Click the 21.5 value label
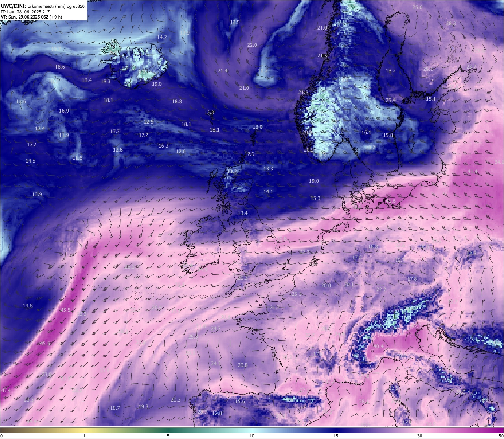Image resolution: width=504 pixels, height=439 pixels. 322,56
